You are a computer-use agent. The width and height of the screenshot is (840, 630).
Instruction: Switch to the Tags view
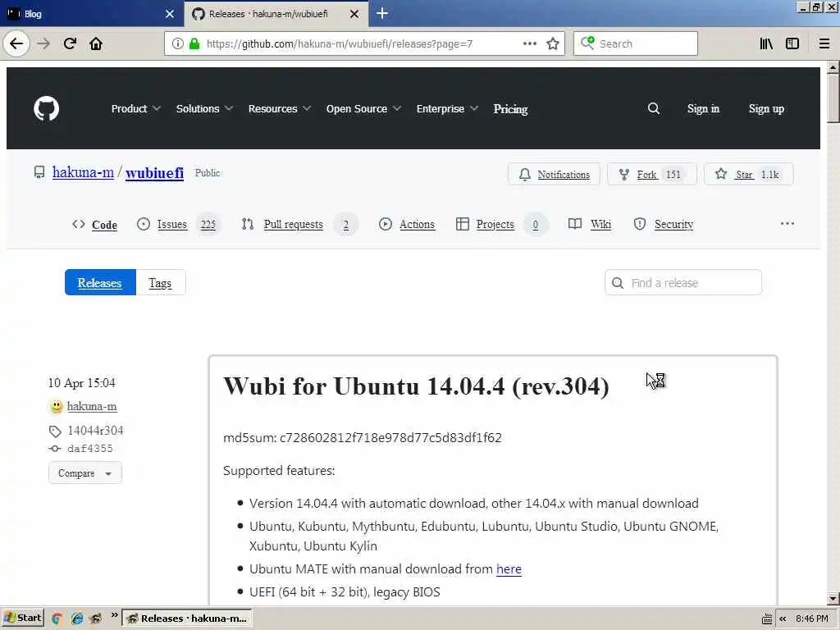160,282
